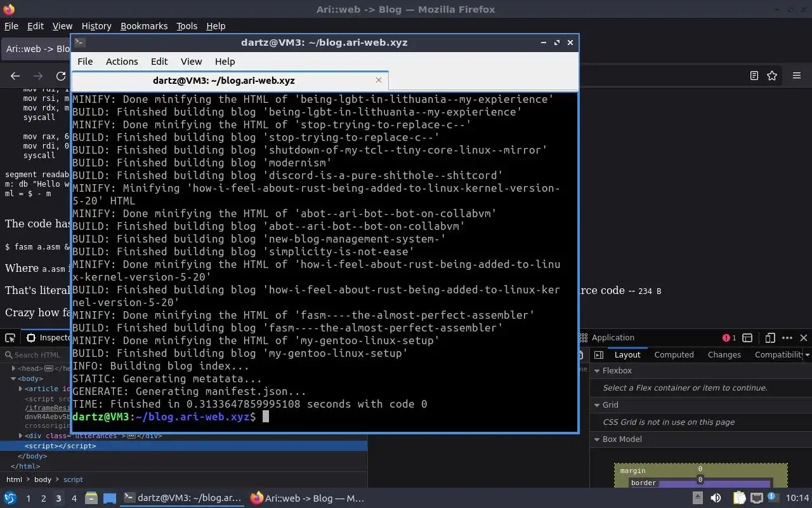Click the terminal window icon in its titlebar
Screen dimensions: 812x508
click(x=79, y=43)
